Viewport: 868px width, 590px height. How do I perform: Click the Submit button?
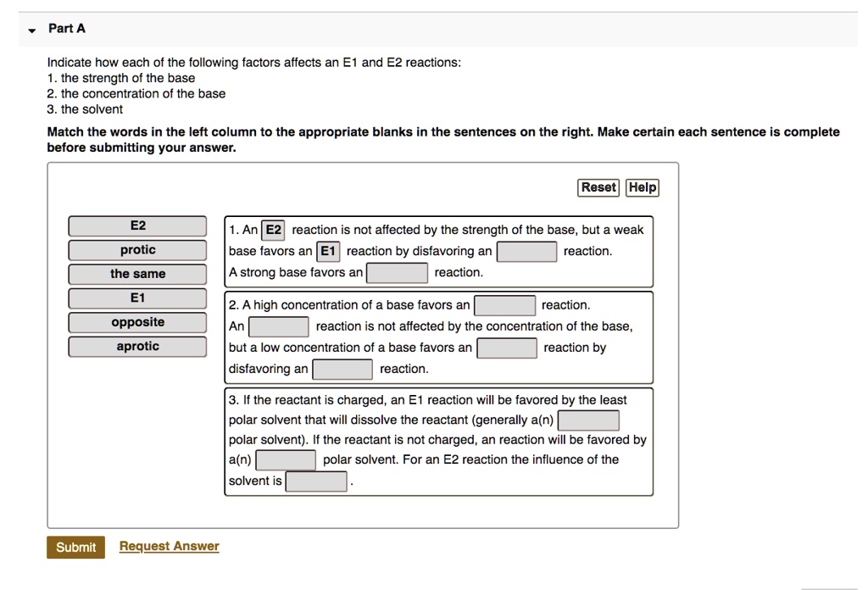[75, 547]
